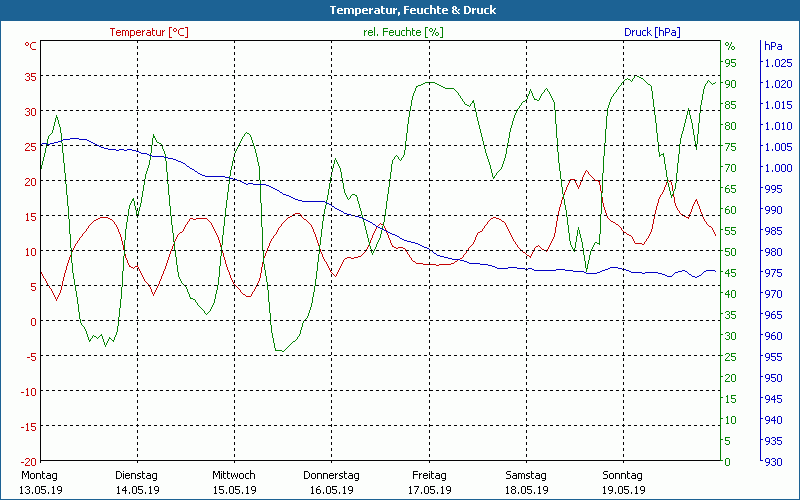Click the temperature axis value '-5'
800x500 pixels.
(30, 357)
